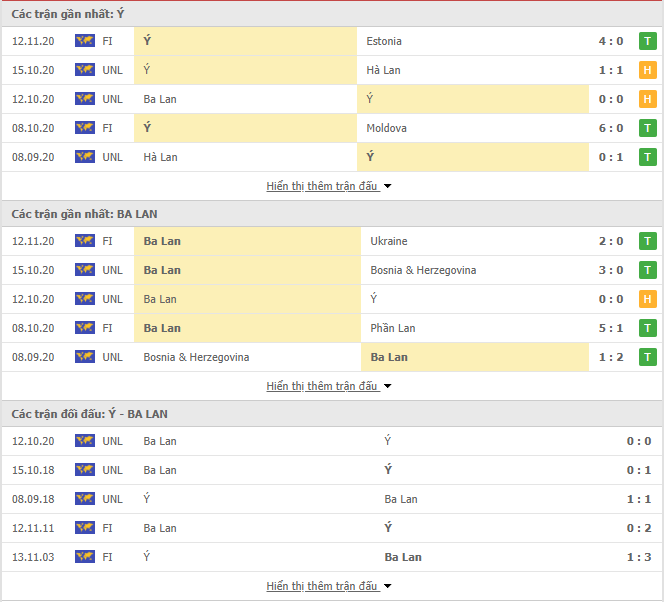Click the 1 : 3 score of Ý vs Ba Lan

(639, 557)
